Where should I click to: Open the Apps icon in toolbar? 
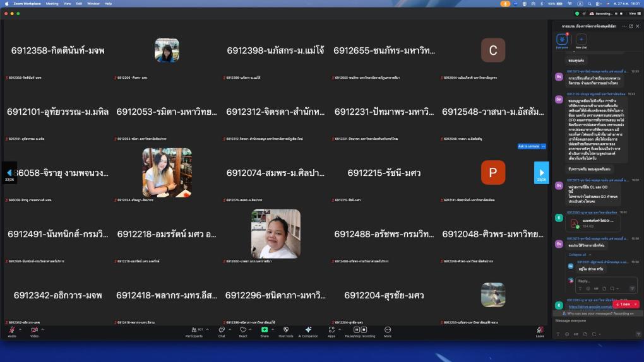click(x=331, y=330)
